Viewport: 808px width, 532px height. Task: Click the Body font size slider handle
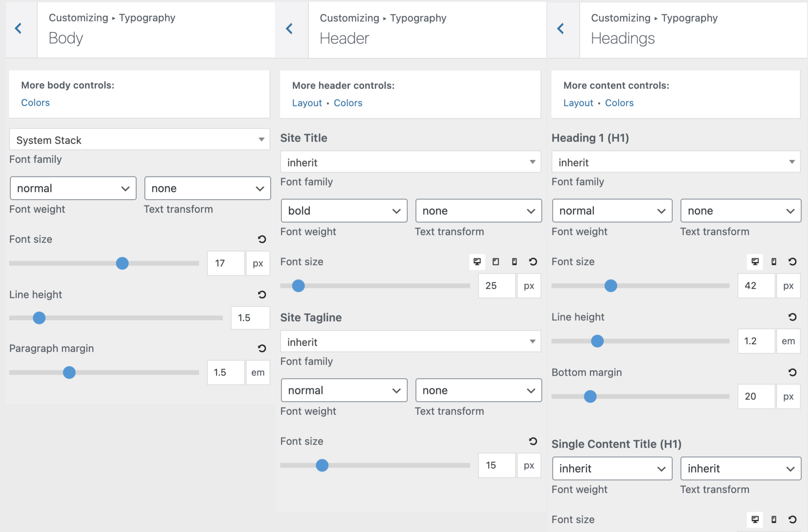coord(122,263)
